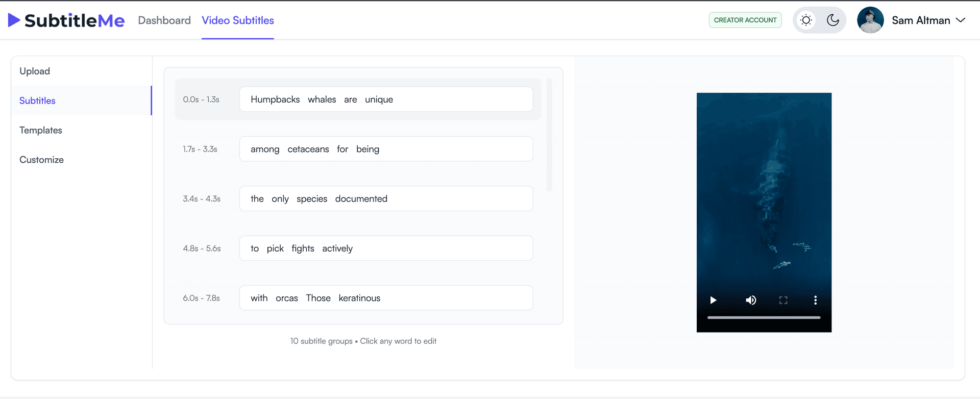Open Customize in the sidebar

[42, 160]
